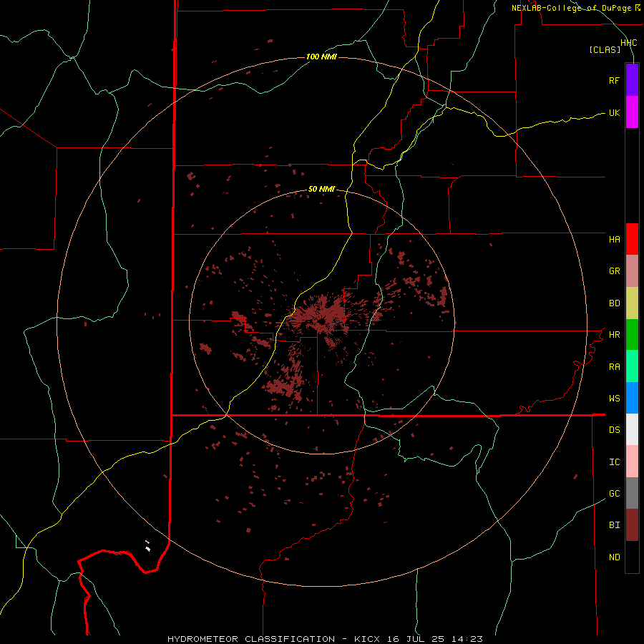
Task: Select the GR legend label
Action: point(614,271)
